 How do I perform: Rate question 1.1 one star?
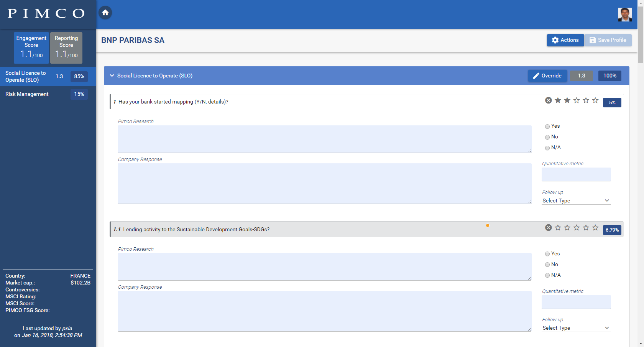tap(558, 228)
